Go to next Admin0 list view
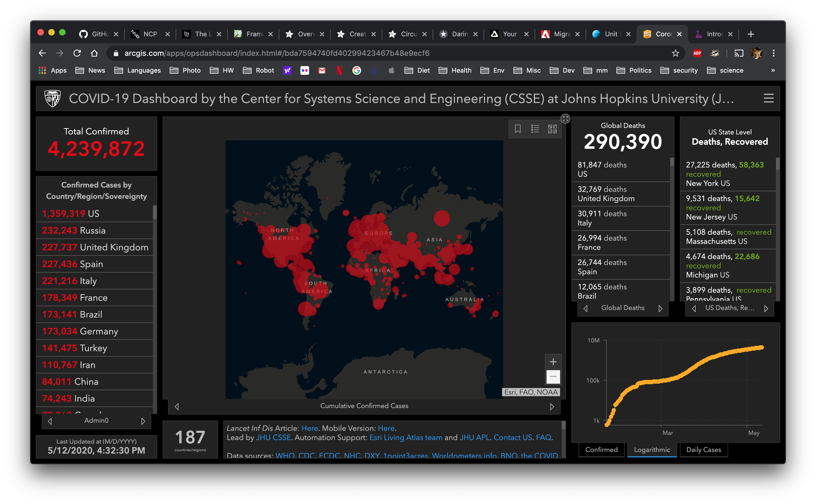The image size is (816, 504). [143, 421]
